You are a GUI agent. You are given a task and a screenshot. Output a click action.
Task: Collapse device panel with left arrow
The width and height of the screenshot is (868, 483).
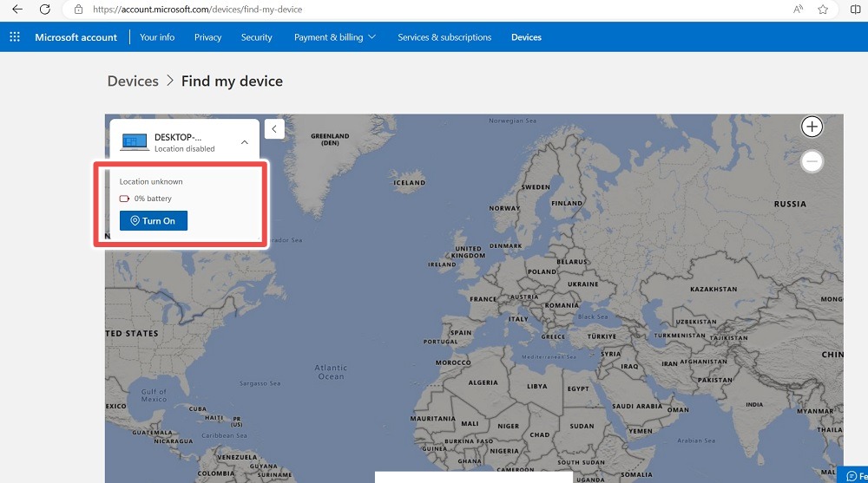[x=274, y=129]
